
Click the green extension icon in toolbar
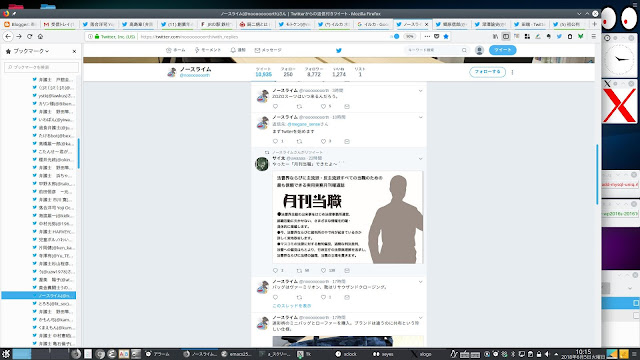(x=580, y=36)
